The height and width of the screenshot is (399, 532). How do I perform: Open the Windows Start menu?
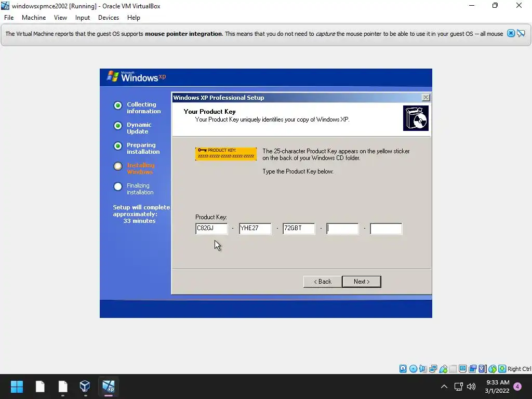coord(17,386)
